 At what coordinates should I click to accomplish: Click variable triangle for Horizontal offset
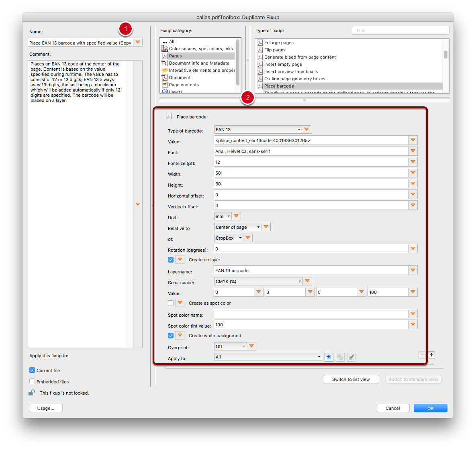click(413, 195)
